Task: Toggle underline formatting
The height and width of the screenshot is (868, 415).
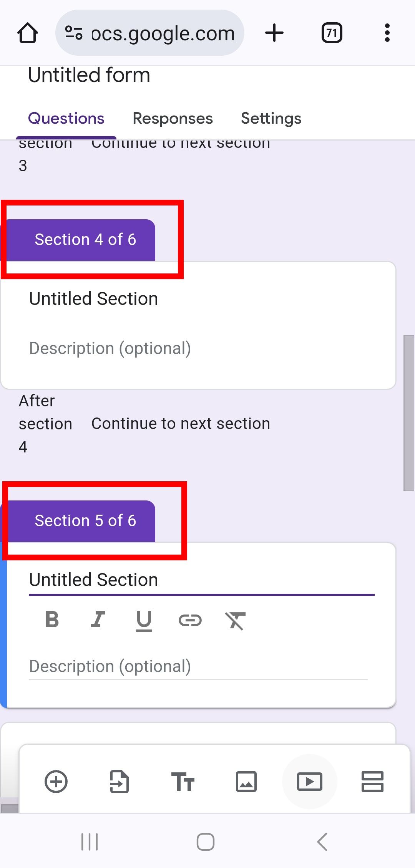Action: coord(144,619)
